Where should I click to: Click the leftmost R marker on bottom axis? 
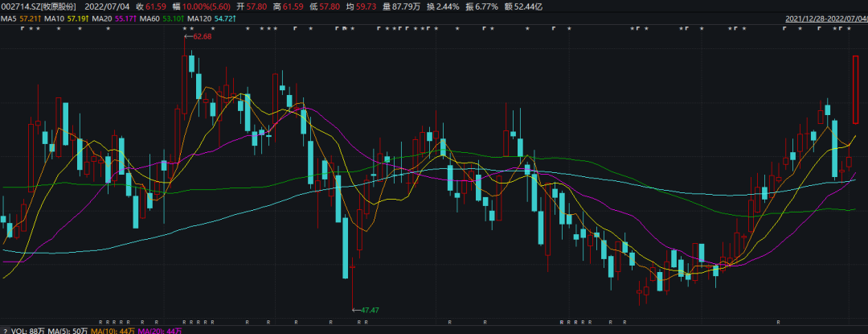(x=100, y=322)
